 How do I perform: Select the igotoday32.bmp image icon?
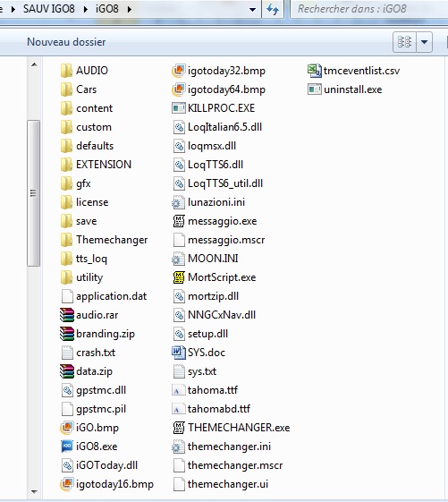pyautogui.click(x=179, y=71)
